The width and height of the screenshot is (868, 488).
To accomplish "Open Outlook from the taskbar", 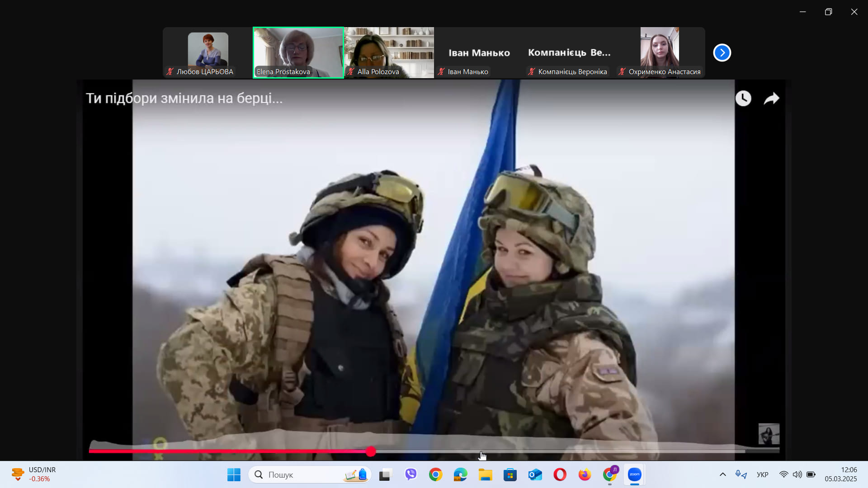I will click(x=535, y=474).
